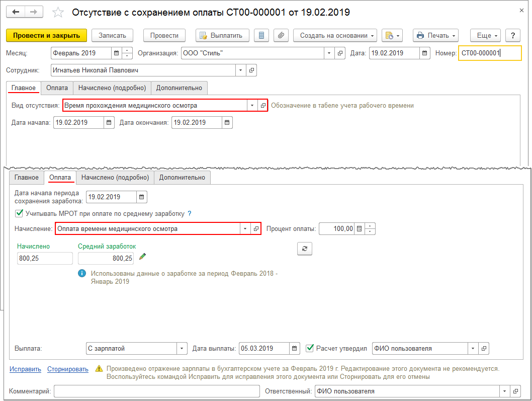The height and width of the screenshot is (401, 532).
Task: Show help for МРОТ option
Action: (x=190, y=213)
